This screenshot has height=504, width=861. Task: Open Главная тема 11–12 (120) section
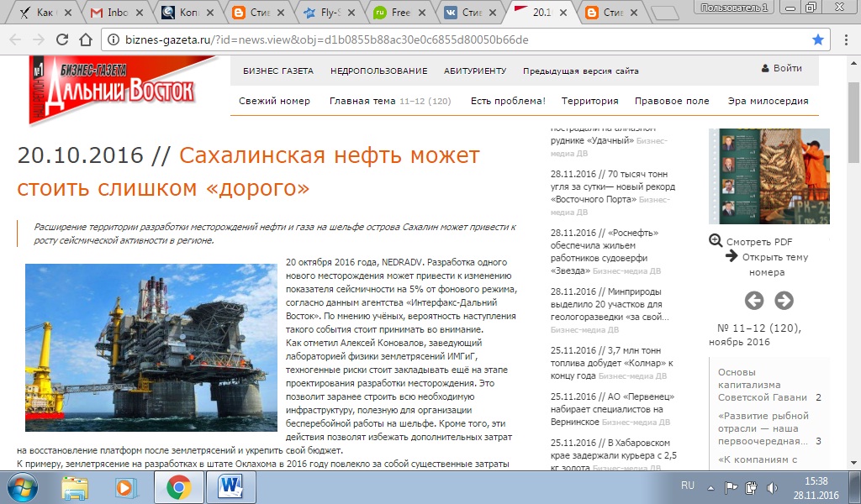(x=390, y=101)
